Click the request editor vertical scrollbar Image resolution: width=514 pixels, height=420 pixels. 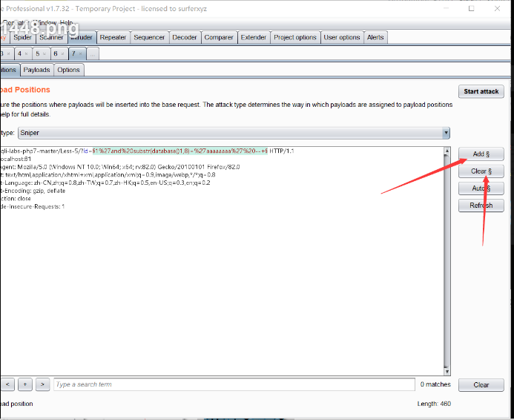[447, 260]
